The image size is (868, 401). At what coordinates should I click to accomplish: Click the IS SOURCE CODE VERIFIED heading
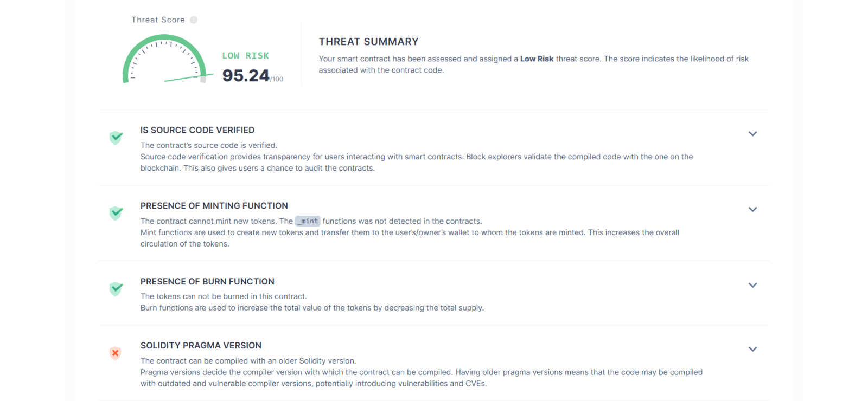pyautogui.click(x=197, y=130)
